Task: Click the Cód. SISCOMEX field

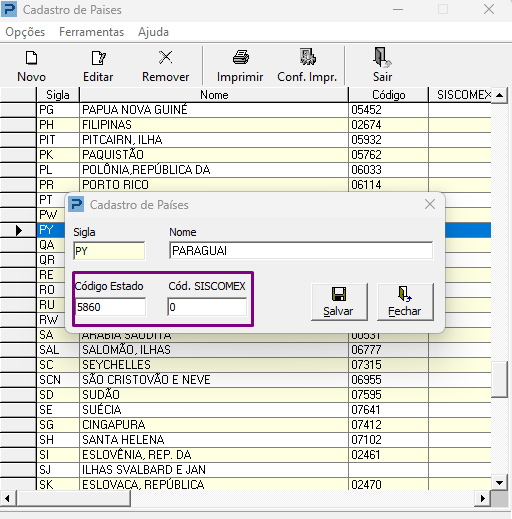Action: click(207, 307)
